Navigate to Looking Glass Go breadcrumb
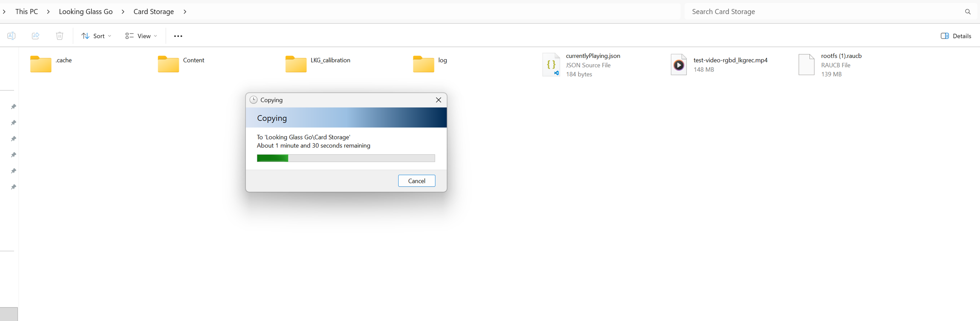Screen dimensions: 980x321 (x=85, y=12)
